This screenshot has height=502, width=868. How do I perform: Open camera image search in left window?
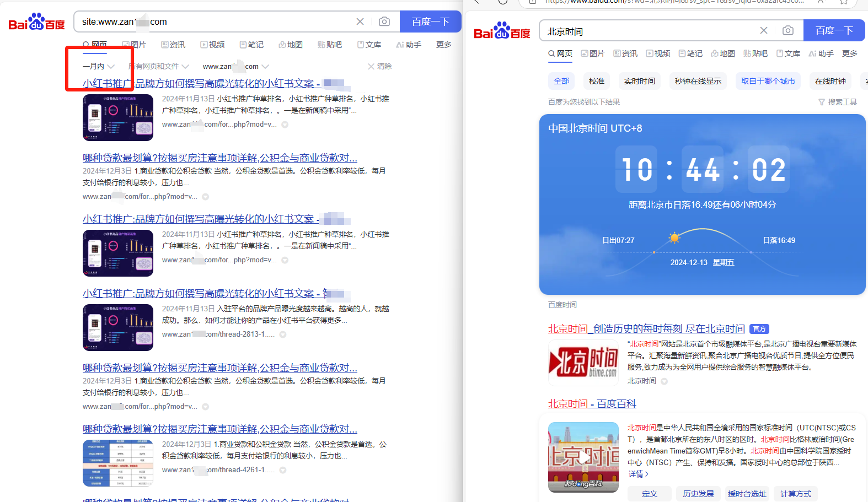(384, 21)
